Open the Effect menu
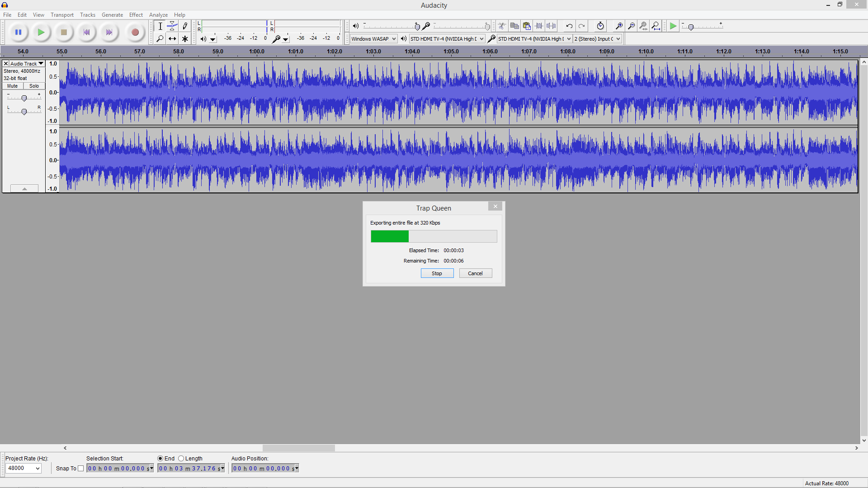 (136, 15)
